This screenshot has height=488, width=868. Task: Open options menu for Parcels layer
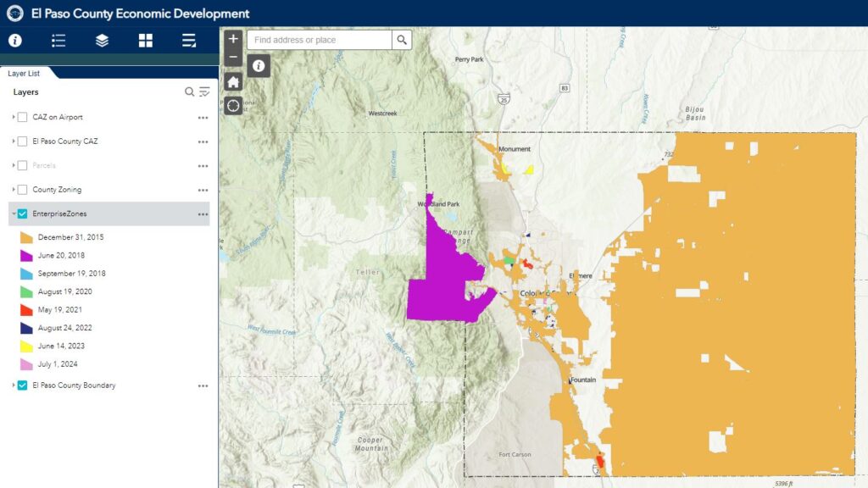tap(203, 166)
